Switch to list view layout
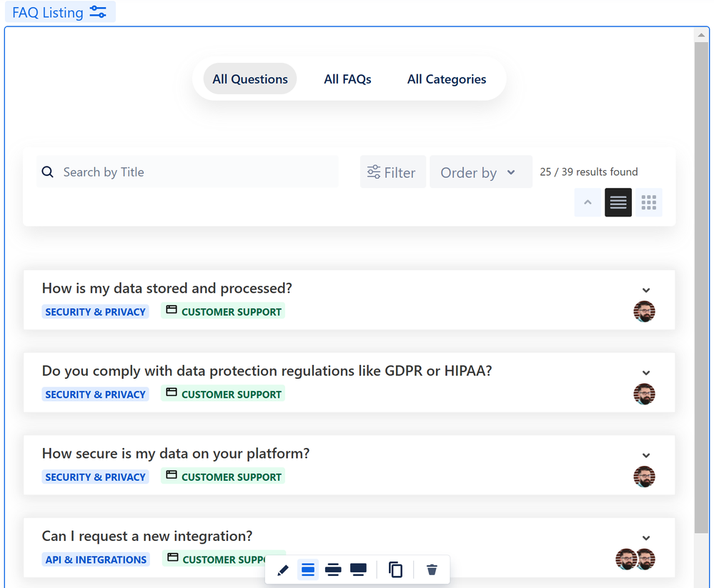 [x=618, y=202]
